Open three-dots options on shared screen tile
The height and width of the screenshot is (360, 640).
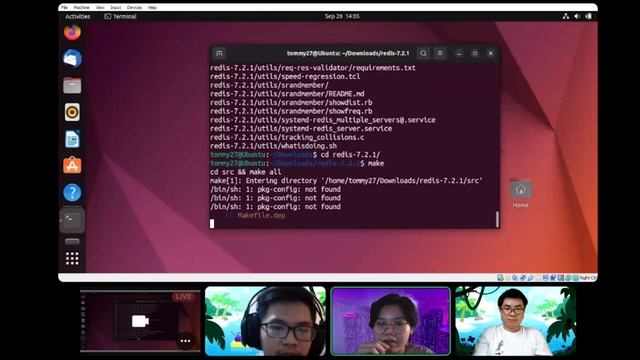(185, 341)
